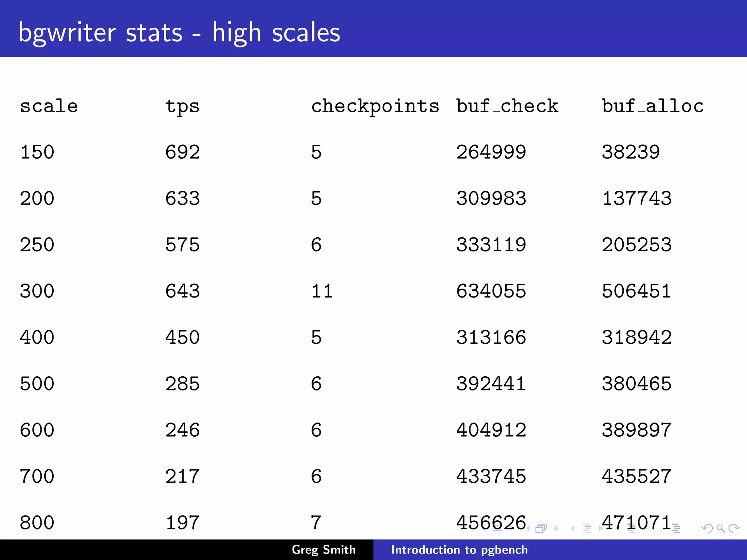Click tps value 633

(182, 198)
